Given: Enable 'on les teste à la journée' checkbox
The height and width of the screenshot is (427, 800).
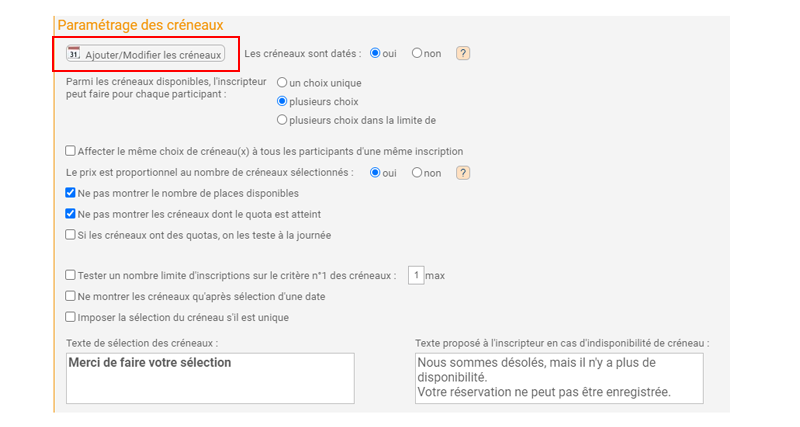Looking at the screenshot, I should pyautogui.click(x=70, y=234).
